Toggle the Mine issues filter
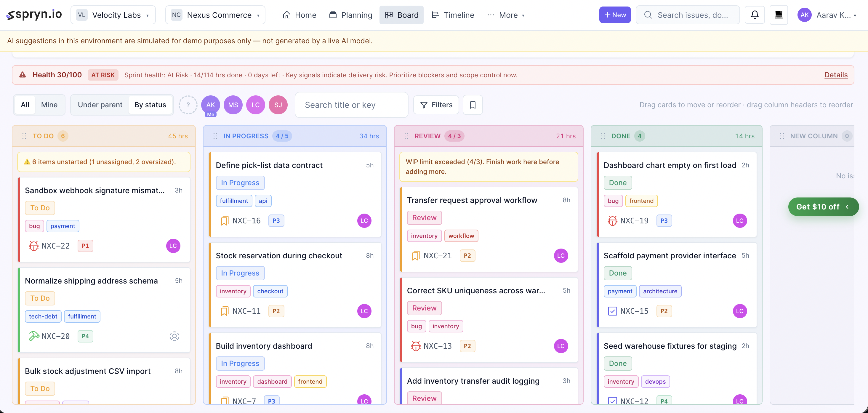The height and width of the screenshot is (413, 868). [49, 105]
